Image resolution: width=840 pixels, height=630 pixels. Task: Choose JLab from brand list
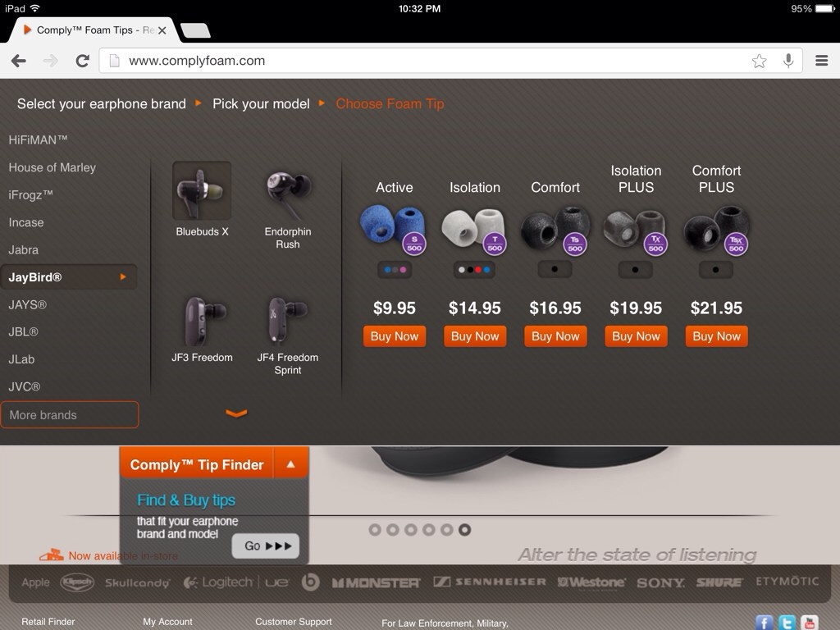(x=21, y=359)
